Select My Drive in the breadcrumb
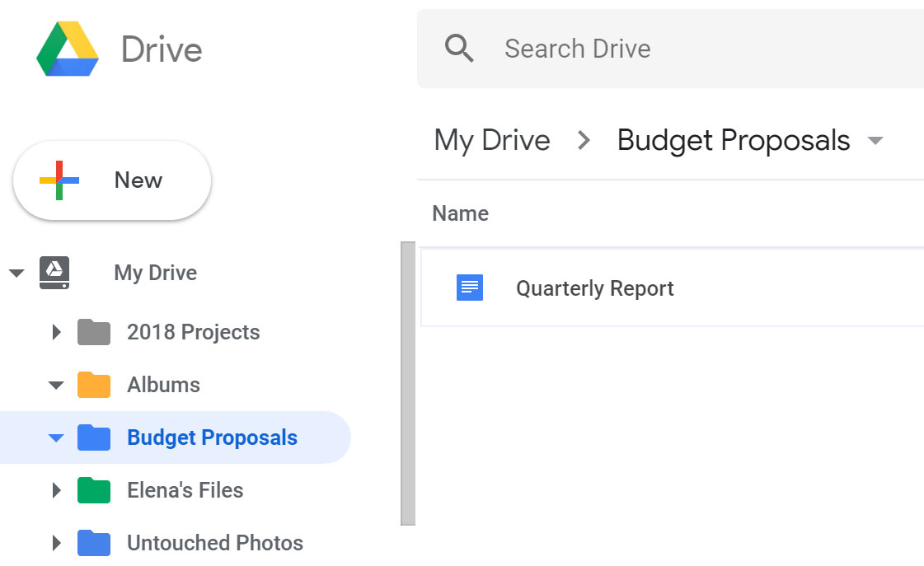 point(491,139)
